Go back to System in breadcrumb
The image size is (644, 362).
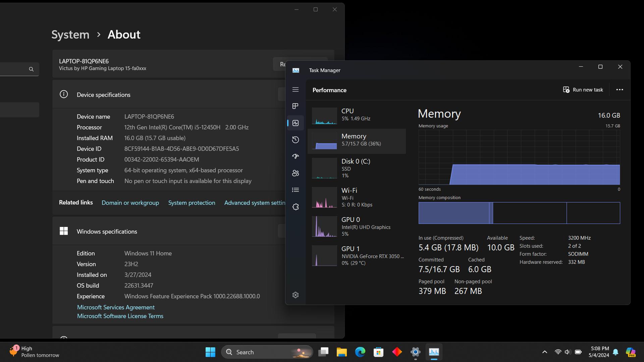pyautogui.click(x=70, y=35)
